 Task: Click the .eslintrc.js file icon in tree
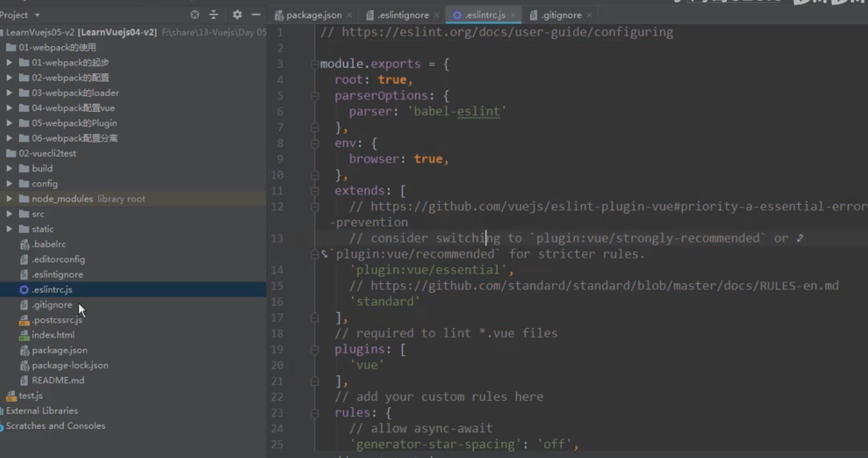tap(23, 289)
